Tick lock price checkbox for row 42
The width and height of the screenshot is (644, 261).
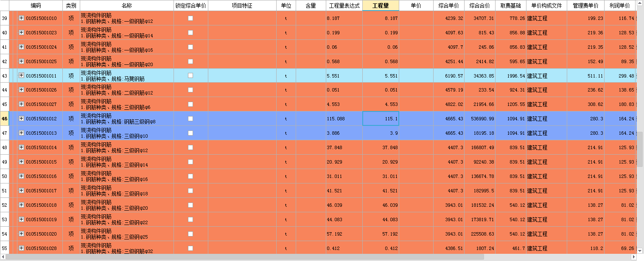pyautogui.click(x=190, y=61)
